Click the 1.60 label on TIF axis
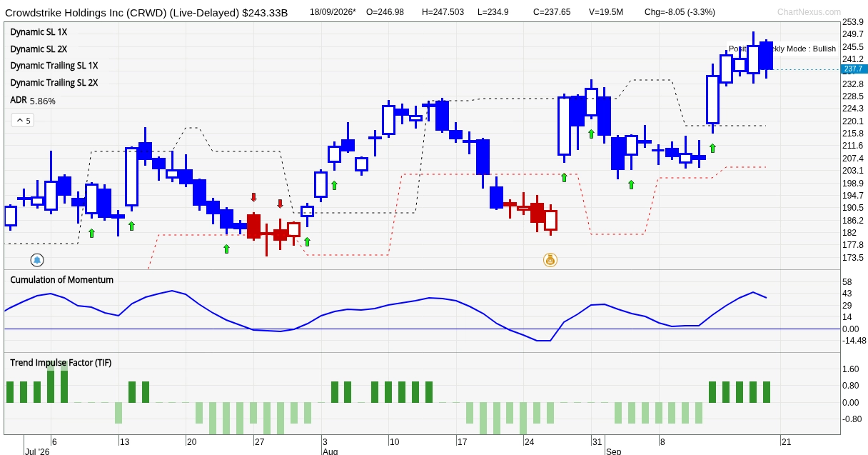The height and width of the screenshot is (455, 868). 851,369
